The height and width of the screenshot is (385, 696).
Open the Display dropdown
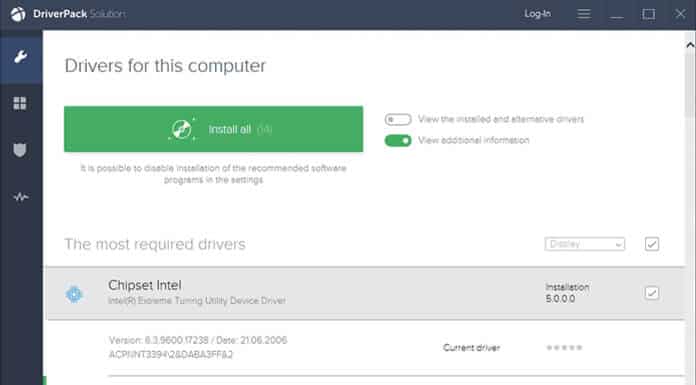click(x=585, y=244)
